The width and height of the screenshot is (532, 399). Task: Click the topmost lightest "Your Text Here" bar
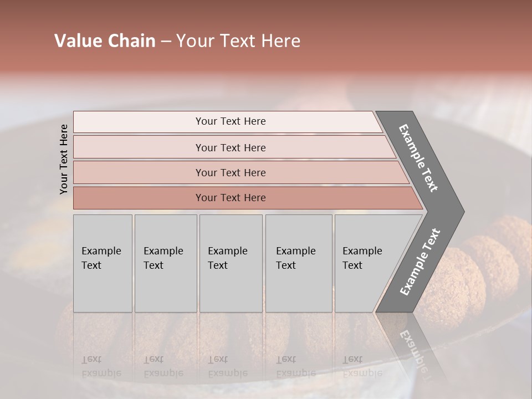(230, 121)
